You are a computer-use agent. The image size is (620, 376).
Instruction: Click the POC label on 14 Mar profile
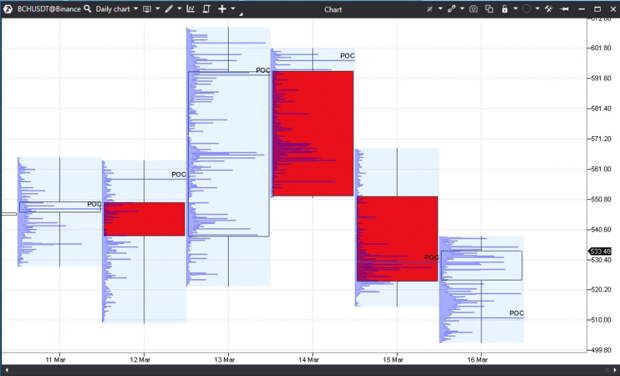[347, 56]
